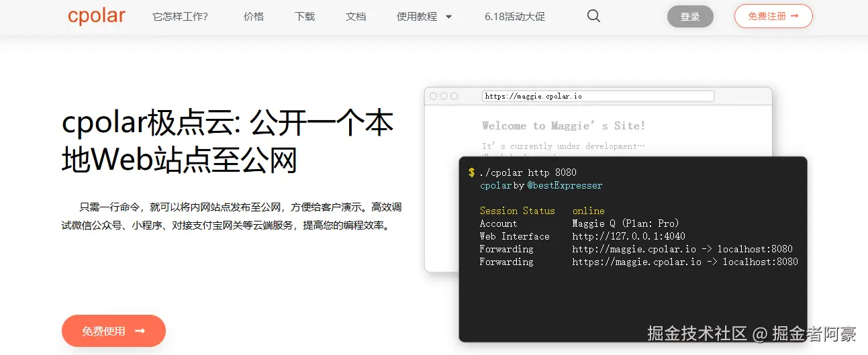Viewport: 868px width, 355px height.
Task: Click the https://maggie.cpolar.io address bar
Action: click(597, 96)
